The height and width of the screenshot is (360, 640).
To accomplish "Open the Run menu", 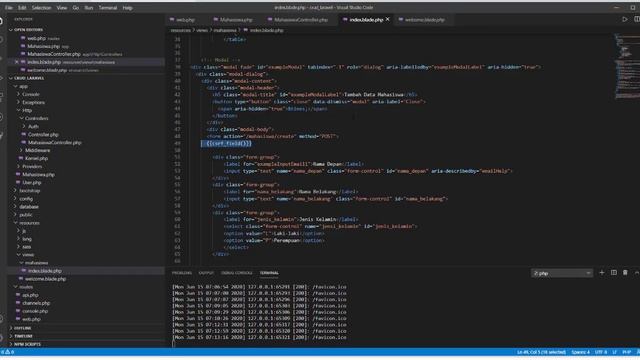I will [x=89, y=8].
